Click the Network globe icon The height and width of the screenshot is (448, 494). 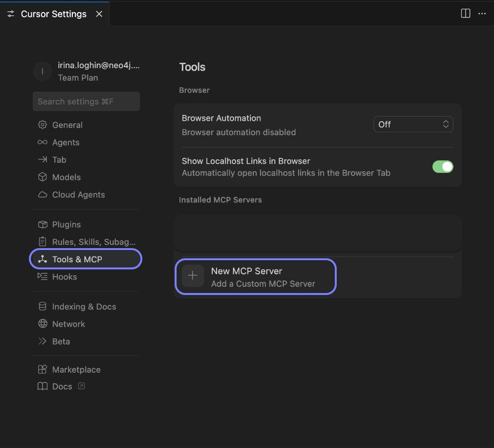pyautogui.click(x=42, y=323)
